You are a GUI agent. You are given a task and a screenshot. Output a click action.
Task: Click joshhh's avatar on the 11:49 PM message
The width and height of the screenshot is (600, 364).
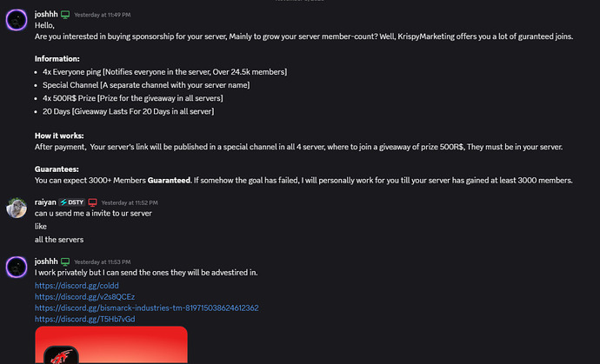click(x=18, y=21)
